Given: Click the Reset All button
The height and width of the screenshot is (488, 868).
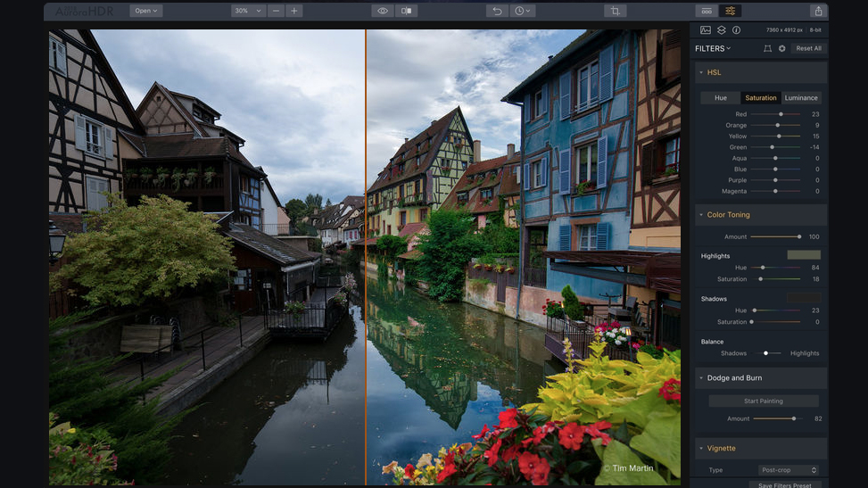Looking at the screenshot, I should coord(809,48).
